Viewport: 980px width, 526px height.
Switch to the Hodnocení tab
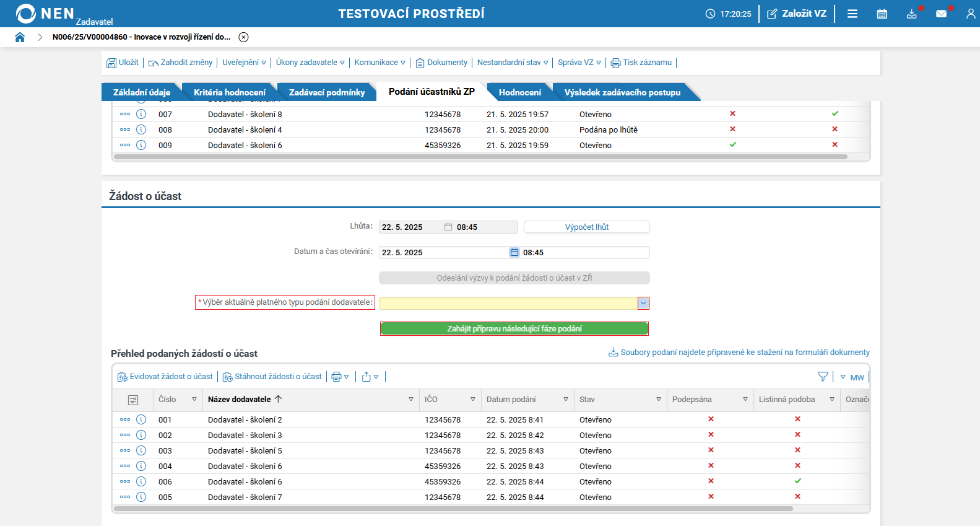click(x=519, y=92)
